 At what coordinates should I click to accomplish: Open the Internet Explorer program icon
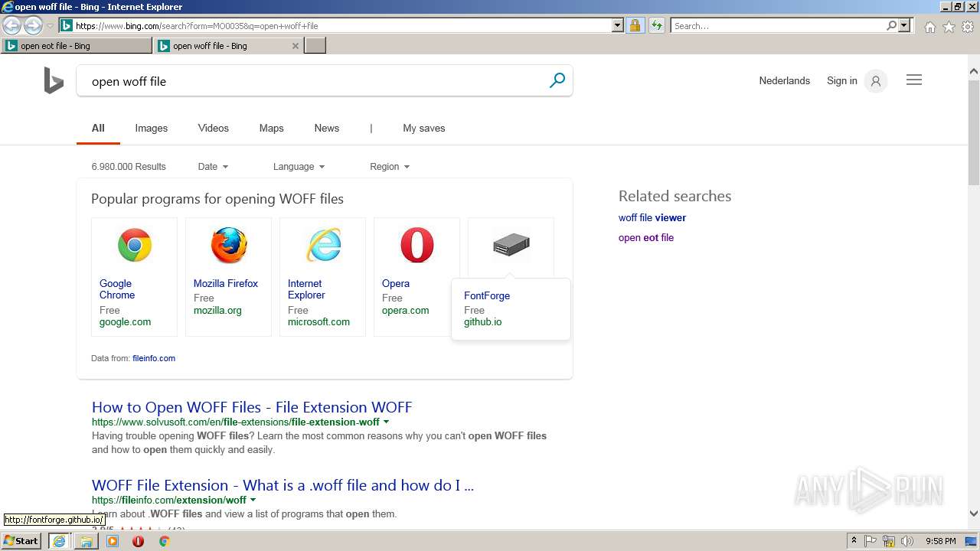(323, 246)
